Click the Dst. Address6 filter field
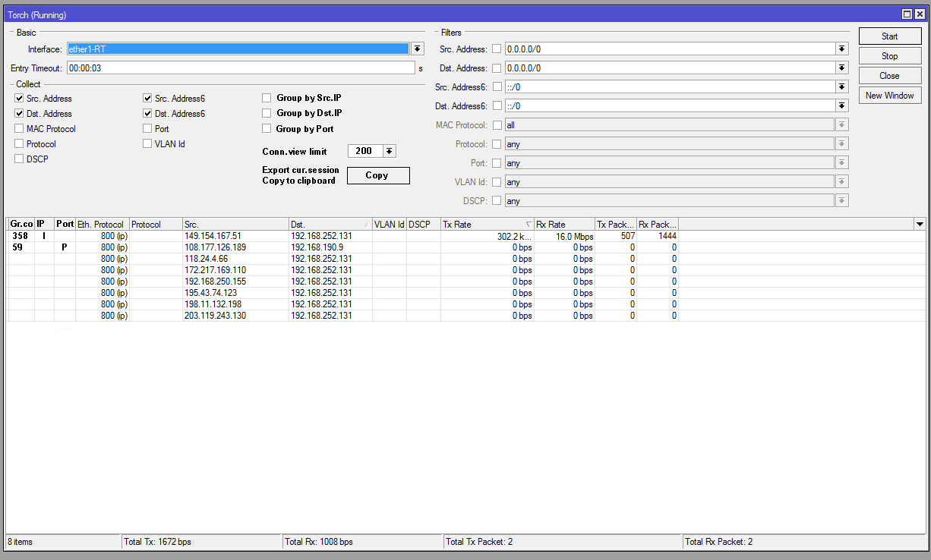931x560 pixels. pos(670,105)
